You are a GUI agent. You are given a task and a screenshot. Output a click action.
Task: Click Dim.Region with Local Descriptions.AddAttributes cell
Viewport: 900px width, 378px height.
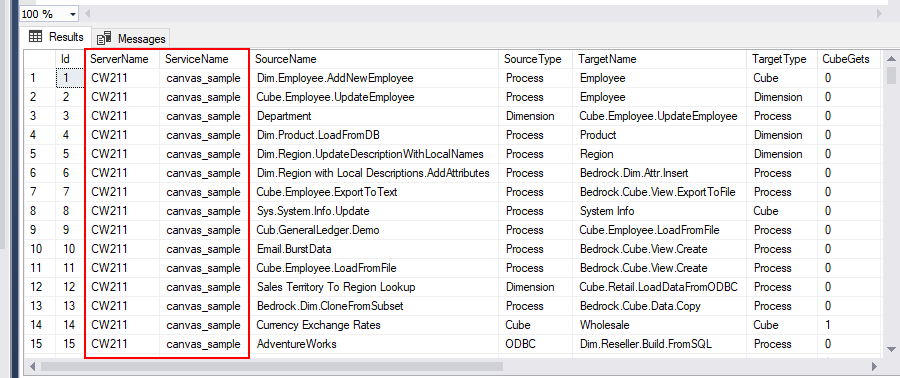pyautogui.click(x=375, y=173)
